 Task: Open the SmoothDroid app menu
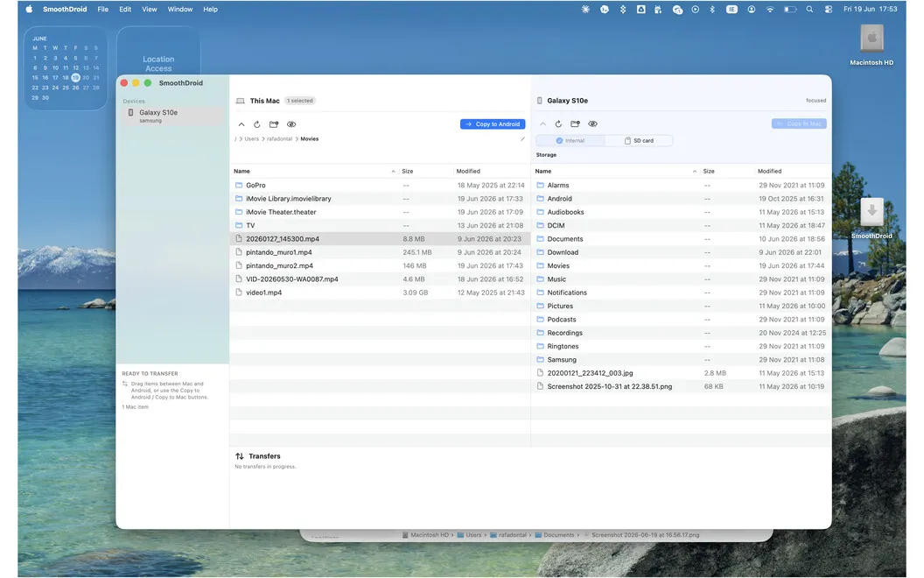[65, 10]
